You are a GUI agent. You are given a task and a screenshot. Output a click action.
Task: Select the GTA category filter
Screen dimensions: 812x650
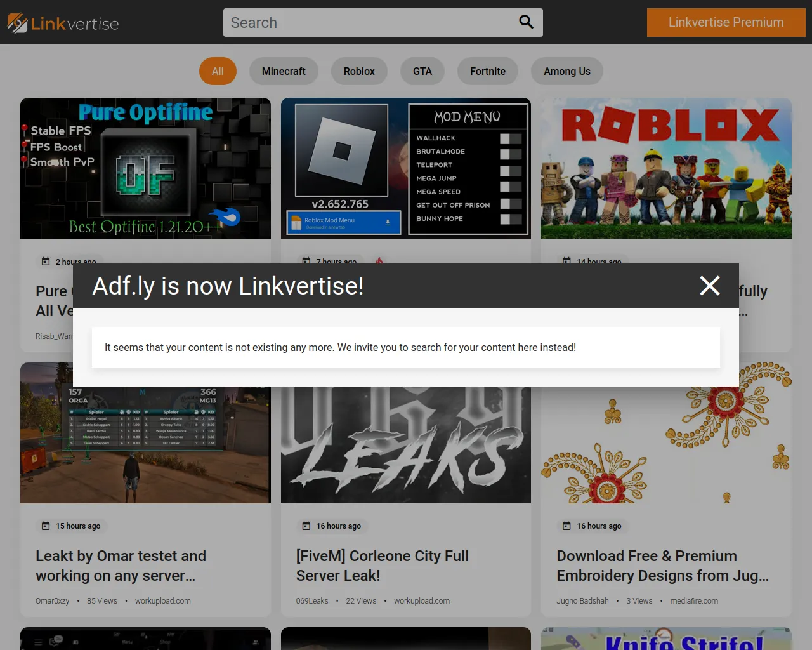(422, 71)
